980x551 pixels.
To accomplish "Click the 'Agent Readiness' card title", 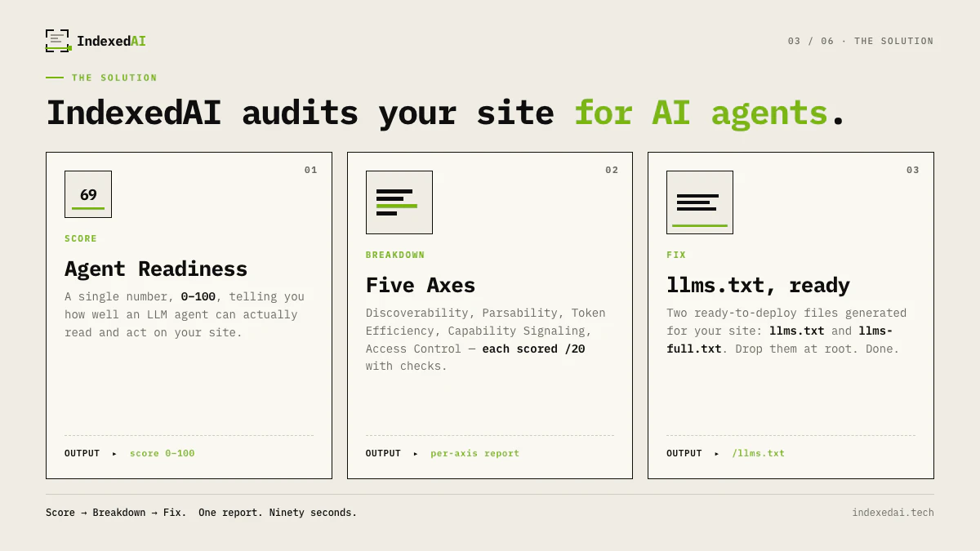I will (x=156, y=269).
